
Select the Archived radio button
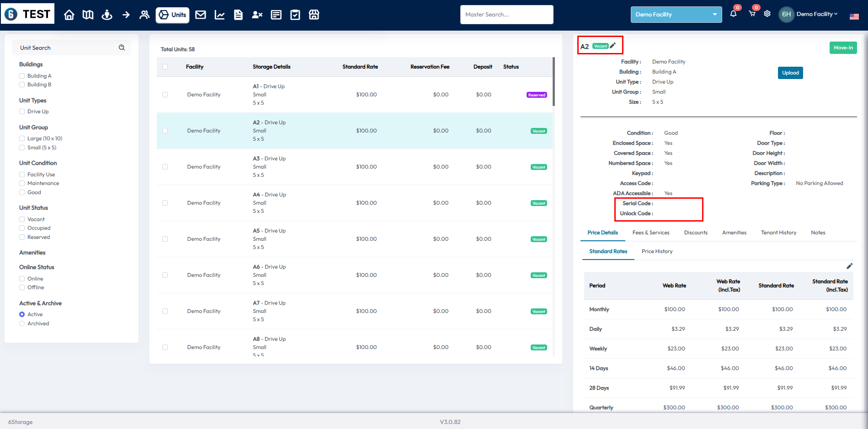point(22,323)
